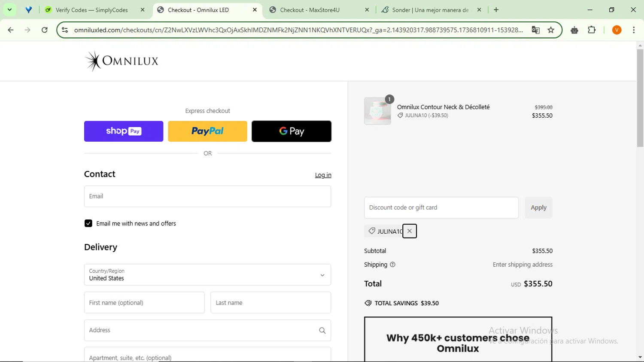Switch to the Sonder tab

point(425,10)
